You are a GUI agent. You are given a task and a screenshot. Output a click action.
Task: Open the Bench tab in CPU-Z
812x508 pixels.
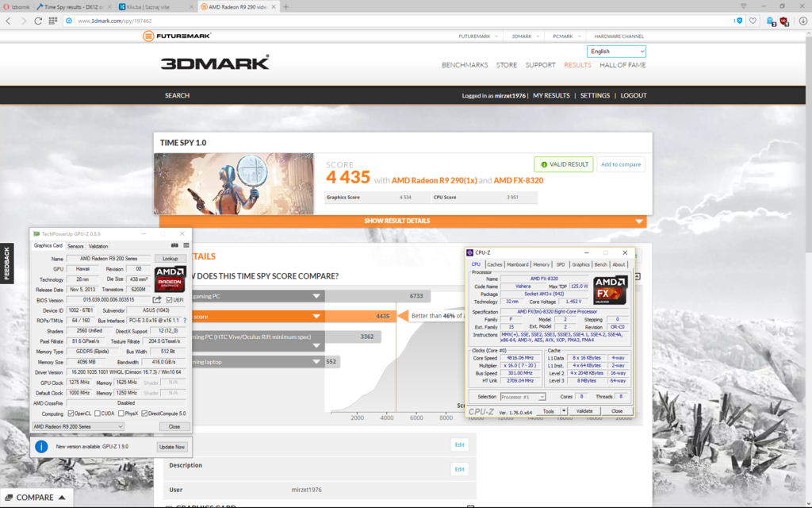601,264
